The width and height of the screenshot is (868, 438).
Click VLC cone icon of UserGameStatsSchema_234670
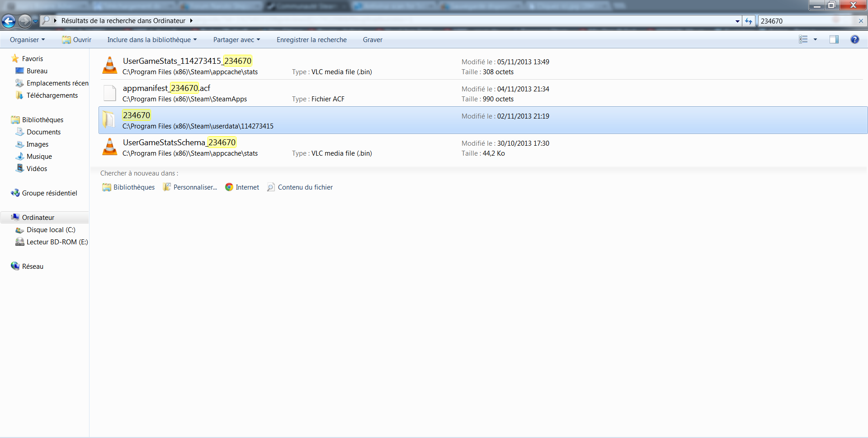109,147
